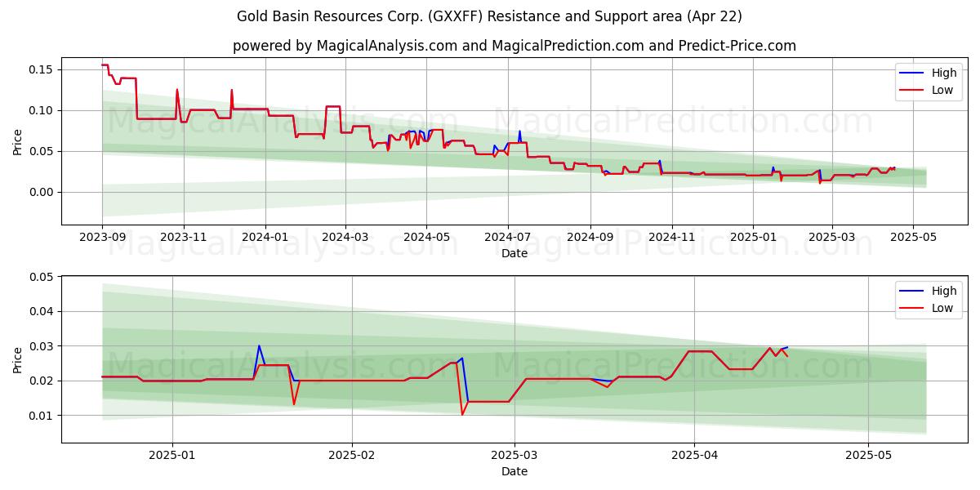Select the 2024-09 date tick label
This screenshot has width=980, height=490.
(590, 238)
